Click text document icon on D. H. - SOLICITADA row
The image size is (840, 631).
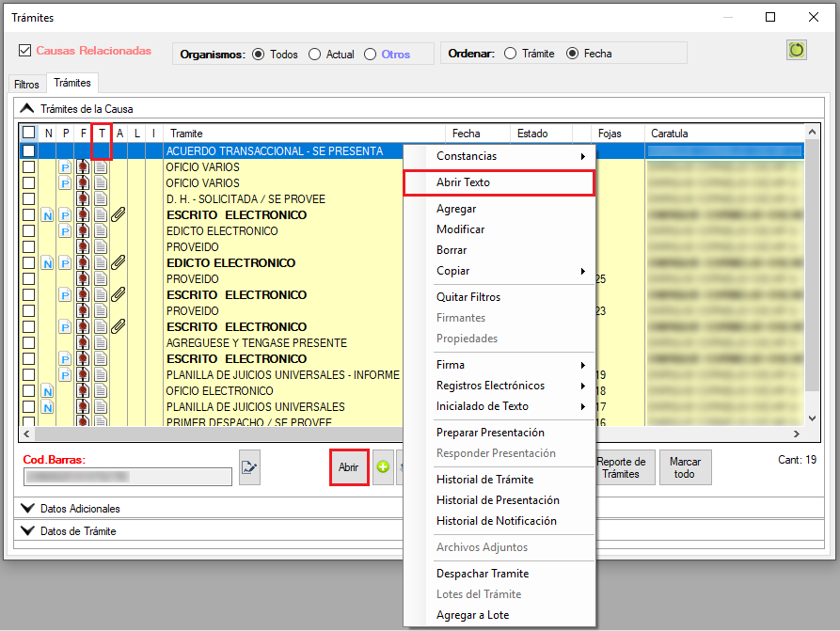tap(101, 199)
